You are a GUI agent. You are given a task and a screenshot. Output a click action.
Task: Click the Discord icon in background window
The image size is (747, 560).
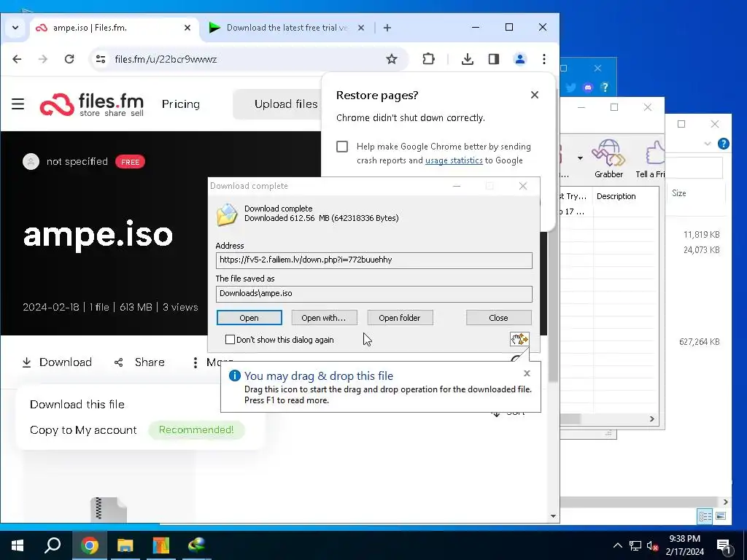588,87
